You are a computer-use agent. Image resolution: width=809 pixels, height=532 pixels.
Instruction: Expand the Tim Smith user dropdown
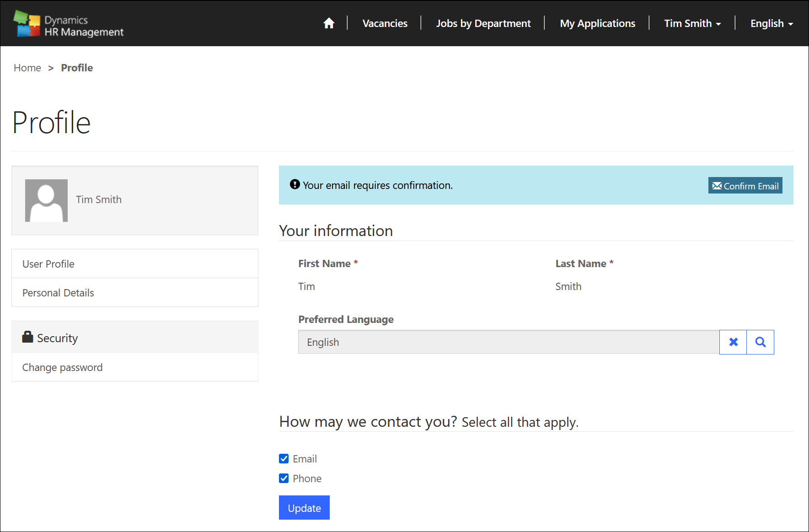pos(692,23)
